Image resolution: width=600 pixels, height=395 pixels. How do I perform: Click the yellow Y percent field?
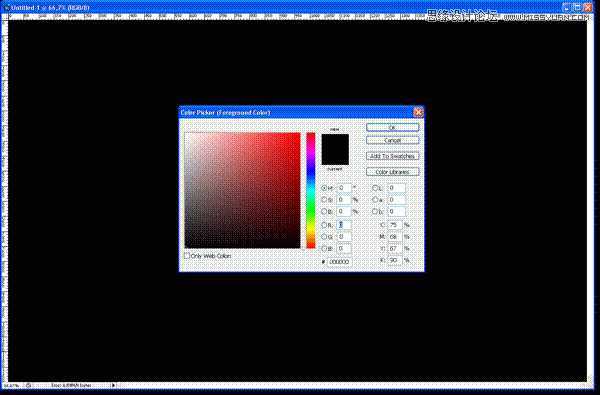tap(395, 248)
